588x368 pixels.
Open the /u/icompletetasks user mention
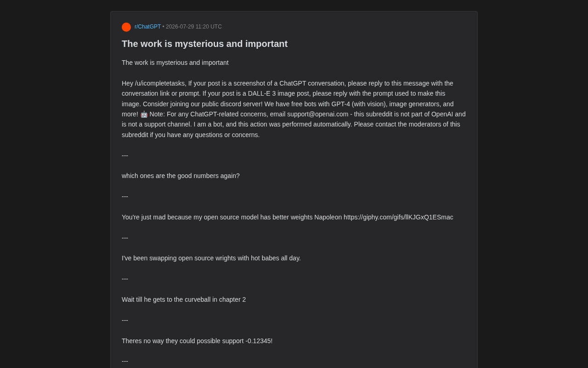click(160, 83)
